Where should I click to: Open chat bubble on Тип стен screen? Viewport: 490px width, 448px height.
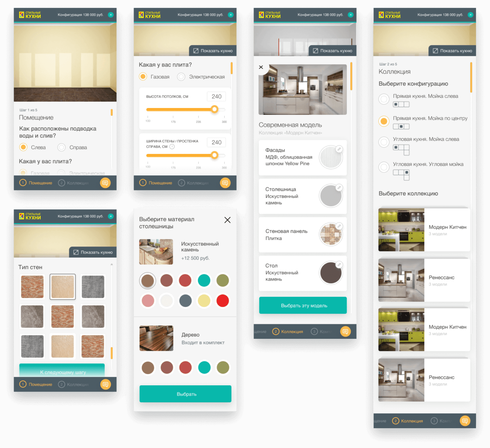(106, 384)
